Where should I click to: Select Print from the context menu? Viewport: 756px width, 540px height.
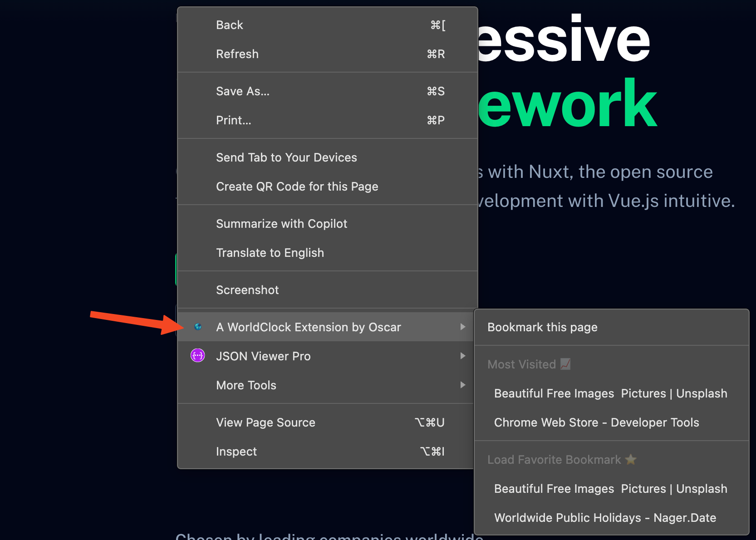point(233,120)
